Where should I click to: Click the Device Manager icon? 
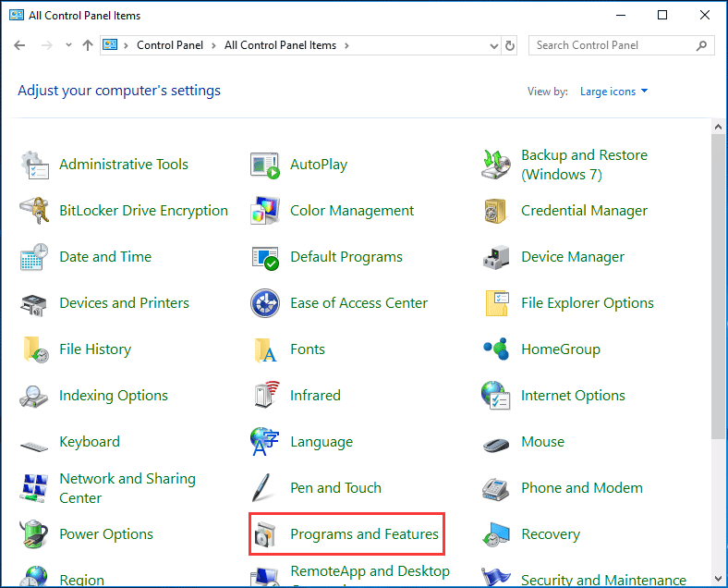pos(496,257)
